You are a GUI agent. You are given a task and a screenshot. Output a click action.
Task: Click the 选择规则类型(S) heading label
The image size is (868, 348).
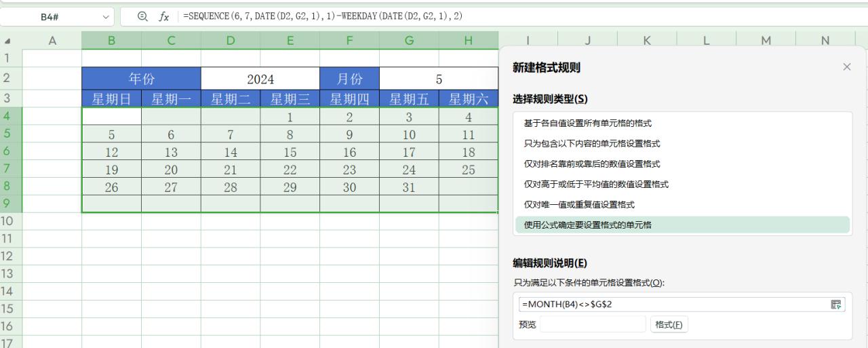(x=550, y=99)
